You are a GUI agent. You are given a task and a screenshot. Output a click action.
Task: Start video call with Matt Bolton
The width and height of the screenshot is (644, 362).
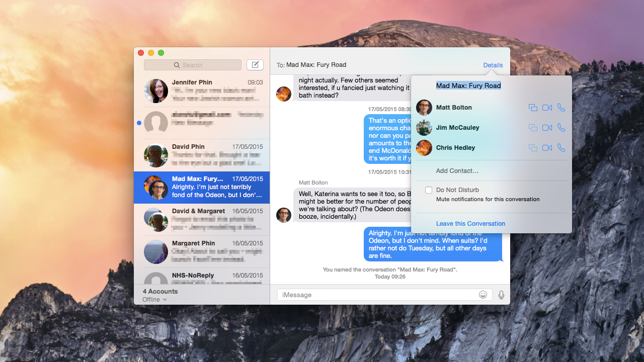547,108
